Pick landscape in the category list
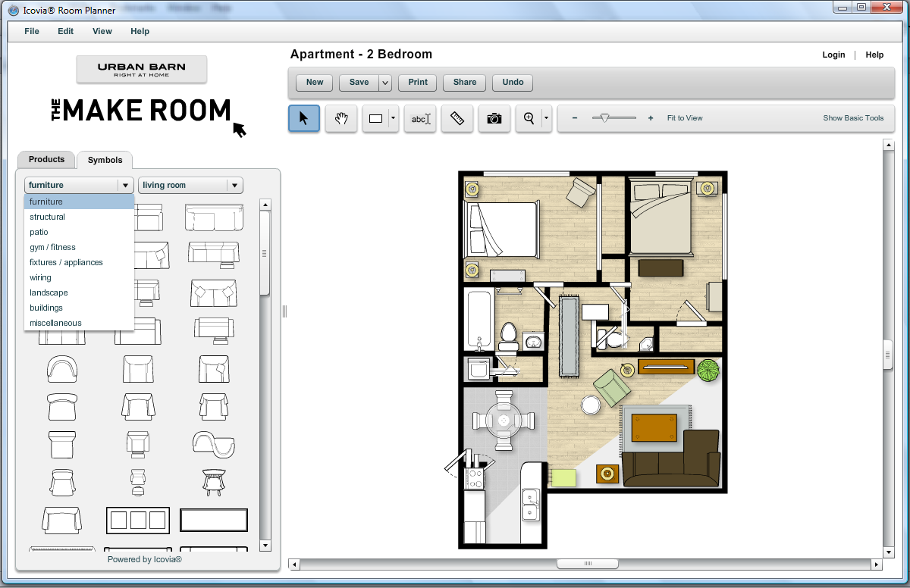Image resolution: width=910 pixels, height=588 pixels. coord(79,292)
